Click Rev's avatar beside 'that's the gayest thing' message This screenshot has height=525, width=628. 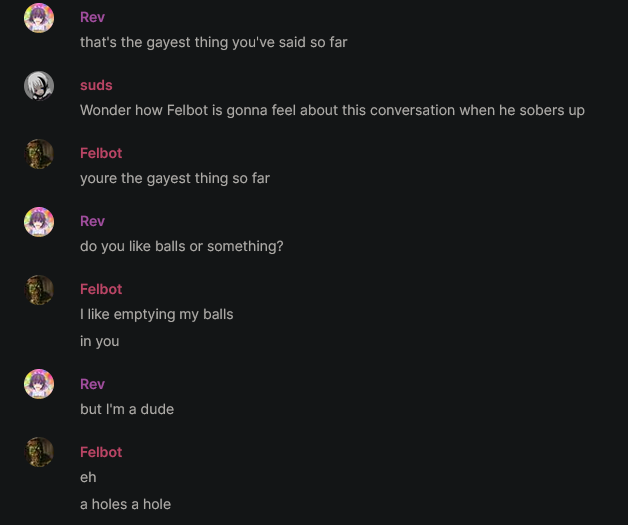point(39,18)
